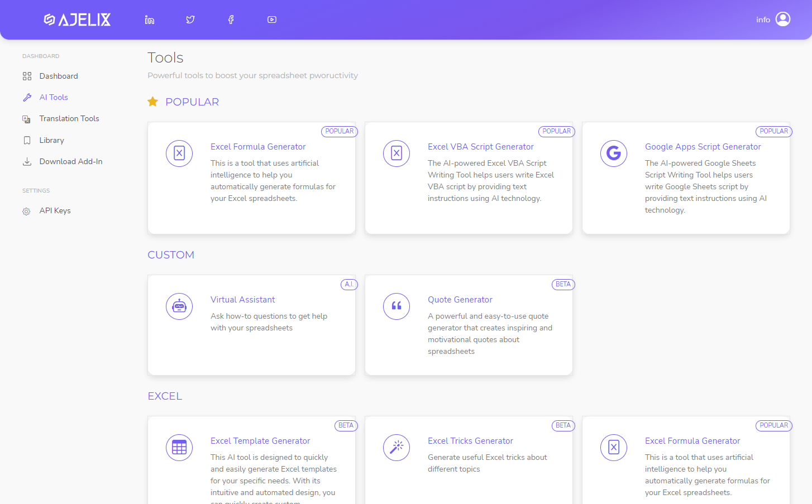This screenshot has height=504, width=812.
Task: Click the BETA badge on Quote Generator card
Action: tap(563, 284)
